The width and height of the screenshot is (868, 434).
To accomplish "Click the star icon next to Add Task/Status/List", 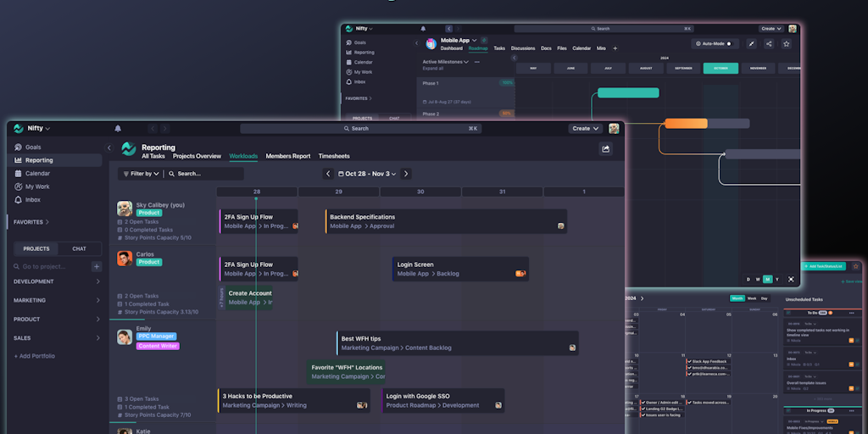I will pyautogui.click(x=855, y=266).
